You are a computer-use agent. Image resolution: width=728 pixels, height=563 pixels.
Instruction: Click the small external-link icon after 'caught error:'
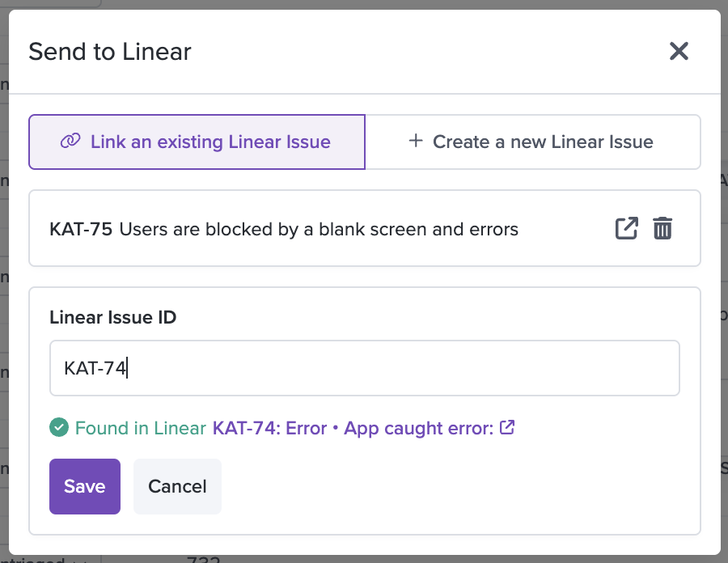point(507,427)
